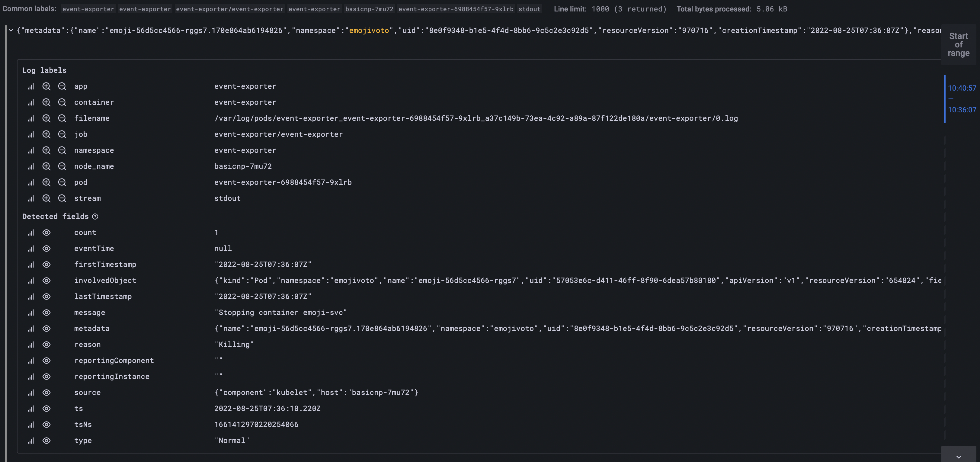
Task: Show statistics for filename label
Action: coord(31,118)
